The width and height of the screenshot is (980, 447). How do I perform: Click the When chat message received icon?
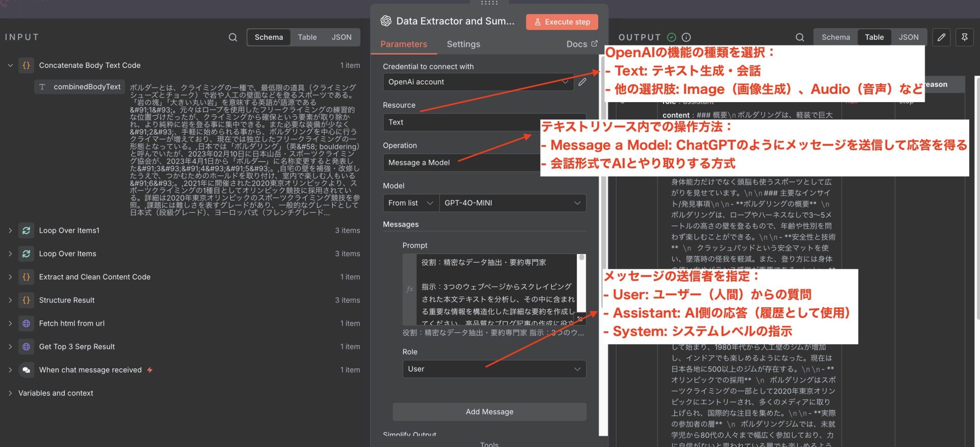point(27,370)
